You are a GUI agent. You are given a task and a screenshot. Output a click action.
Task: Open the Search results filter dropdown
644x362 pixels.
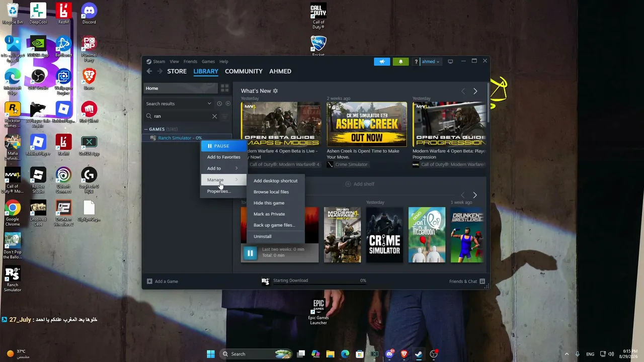click(x=179, y=104)
